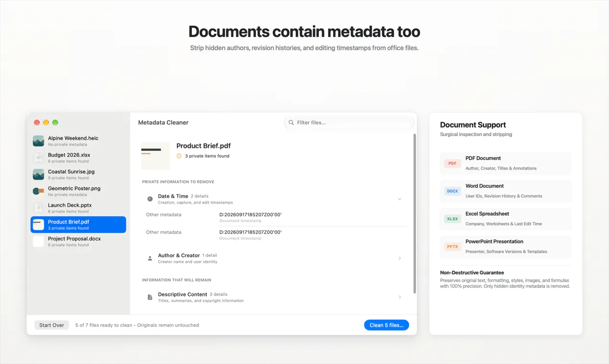Viewport: 609px width, 364px height.
Task: Open the Excel Spreadsheet support card
Action: click(506, 219)
